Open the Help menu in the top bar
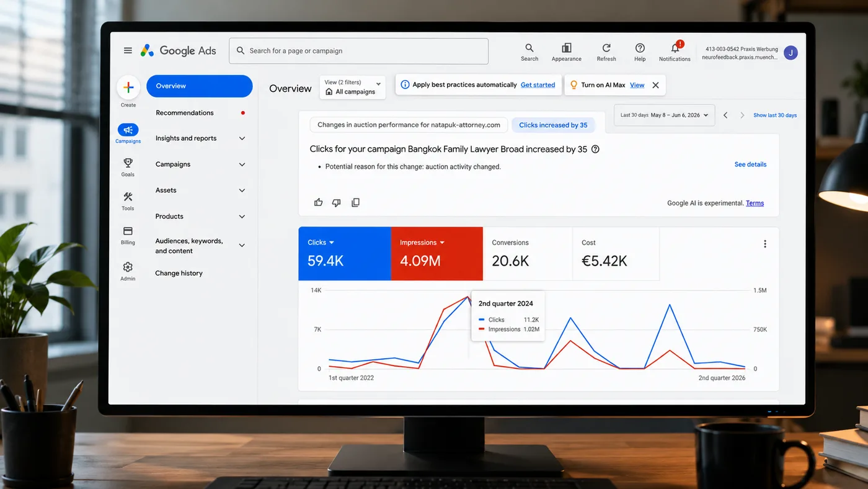The width and height of the screenshot is (868, 489). (640, 52)
